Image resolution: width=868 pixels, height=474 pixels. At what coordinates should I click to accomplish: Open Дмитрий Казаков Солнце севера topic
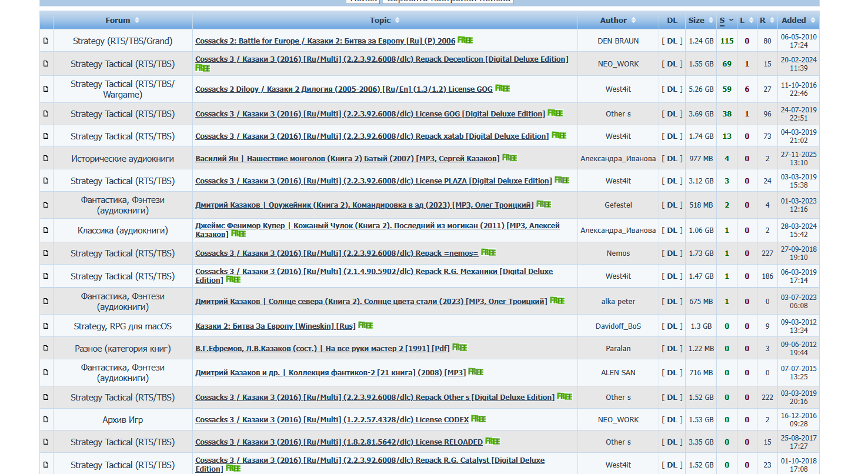pyautogui.click(x=371, y=302)
